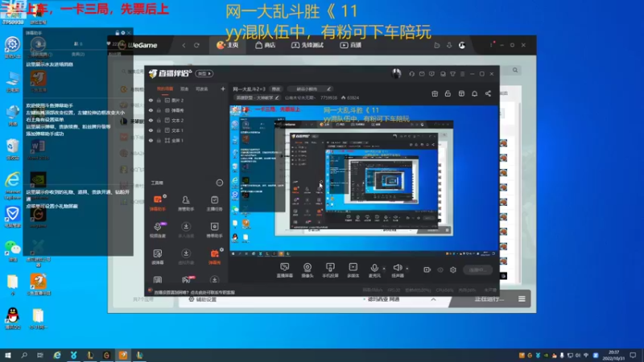Switch to the first orange scene tab

coord(165,88)
